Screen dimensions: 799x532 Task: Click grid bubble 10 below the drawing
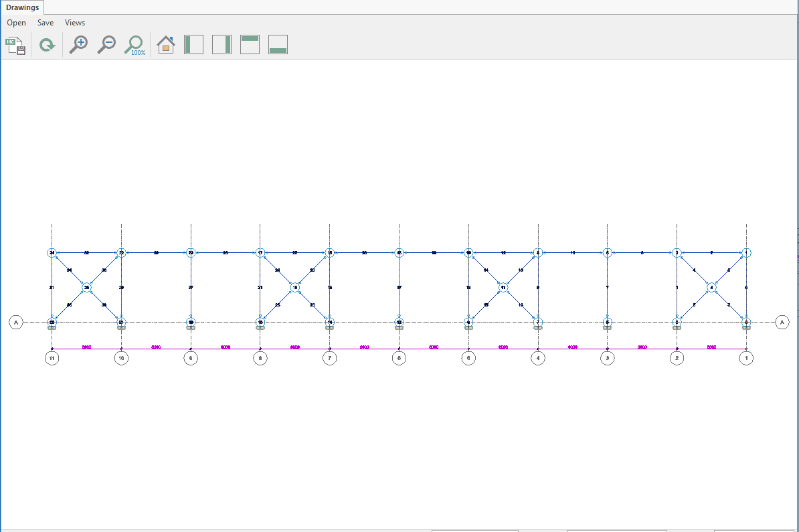[x=121, y=358]
